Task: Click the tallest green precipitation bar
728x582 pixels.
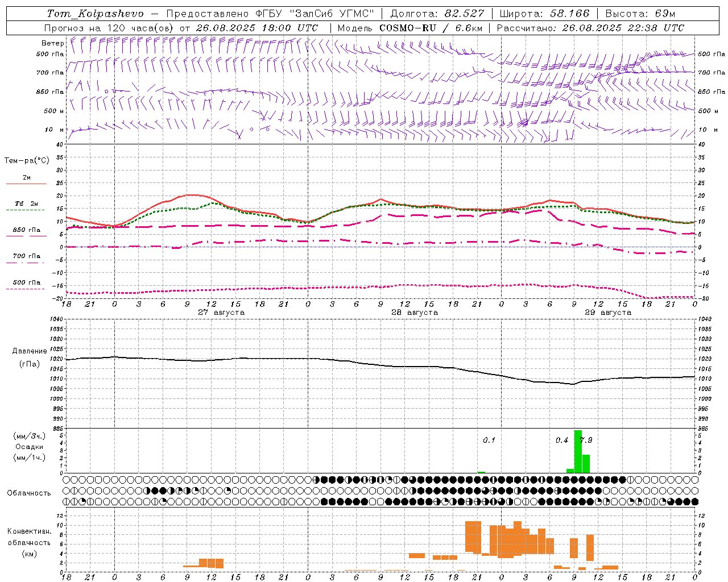Action: (578, 451)
